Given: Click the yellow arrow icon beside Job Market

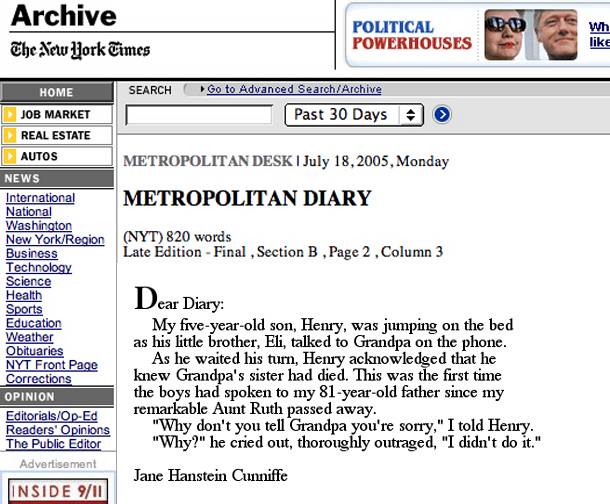Looking at the screenshot, I should 10,114.
